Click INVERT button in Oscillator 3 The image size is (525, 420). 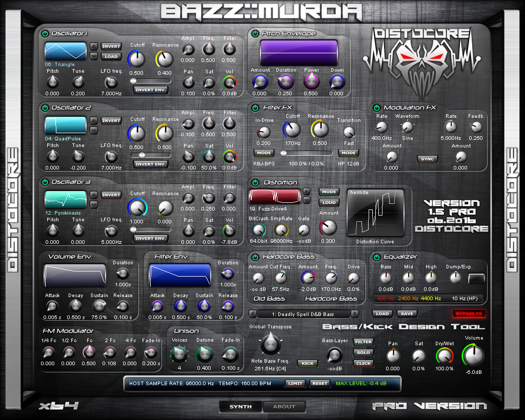click(x=111, y=195)
